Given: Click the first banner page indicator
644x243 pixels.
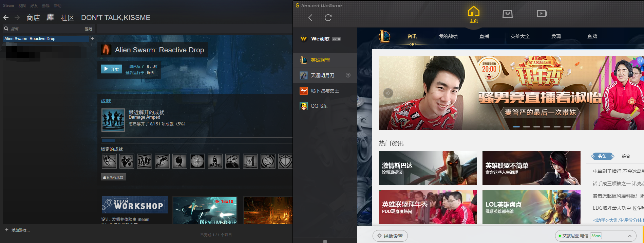Looking at the screenshot, I should click(516, 126).
